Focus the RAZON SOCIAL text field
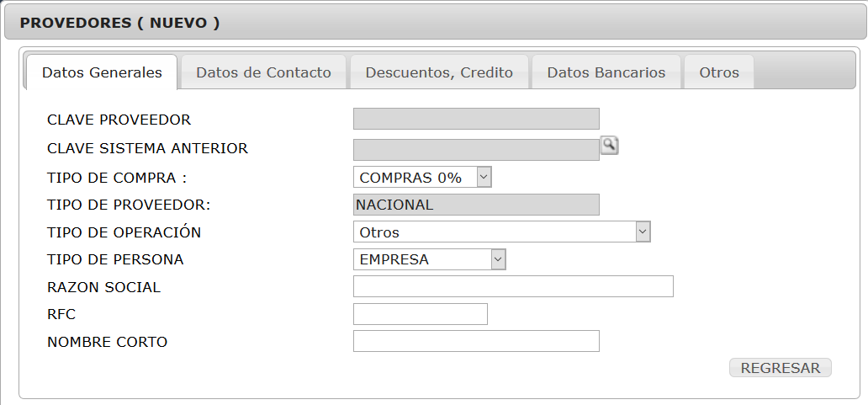The height and width of the screenshot is (405, 868). [513, 286]
